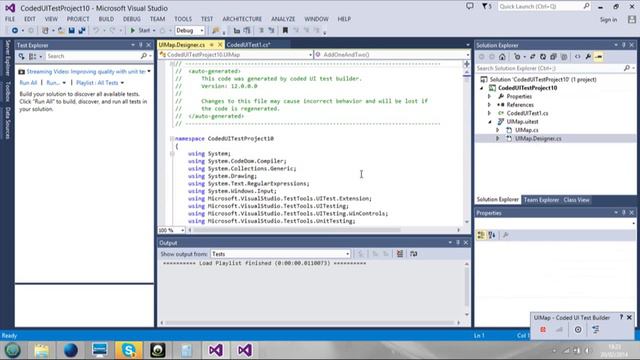Click the code editor horizontal scrollbar
Viewport: 640px width, 360px height.
click(324, 230)
